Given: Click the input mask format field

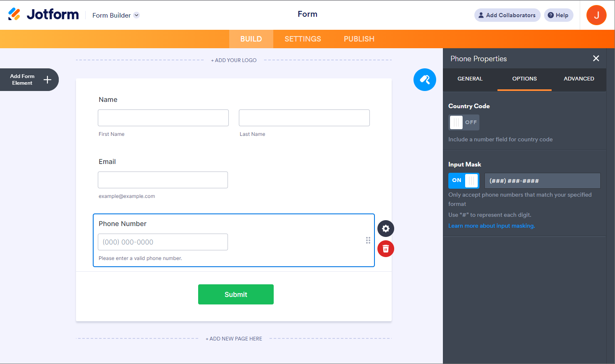Looking at the screenshot, I should point(542,181).
